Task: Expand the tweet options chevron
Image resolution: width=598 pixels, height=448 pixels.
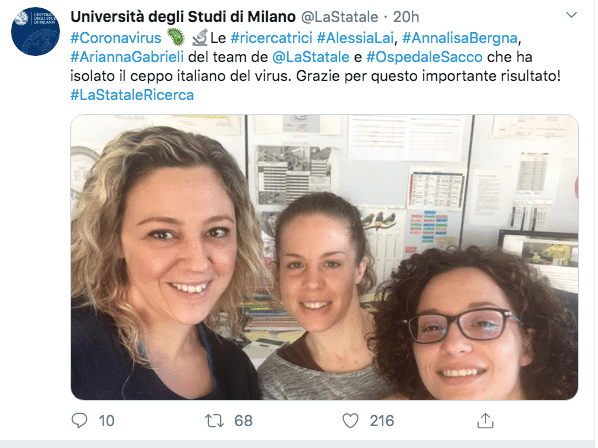Action: 571,15
